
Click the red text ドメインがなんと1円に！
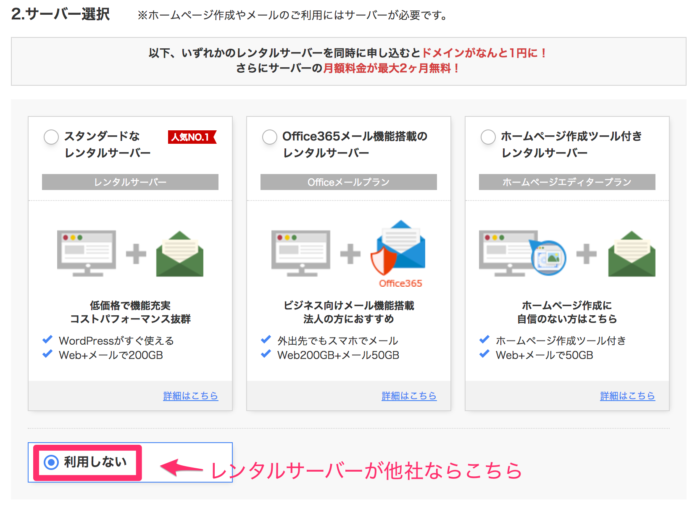484,53
